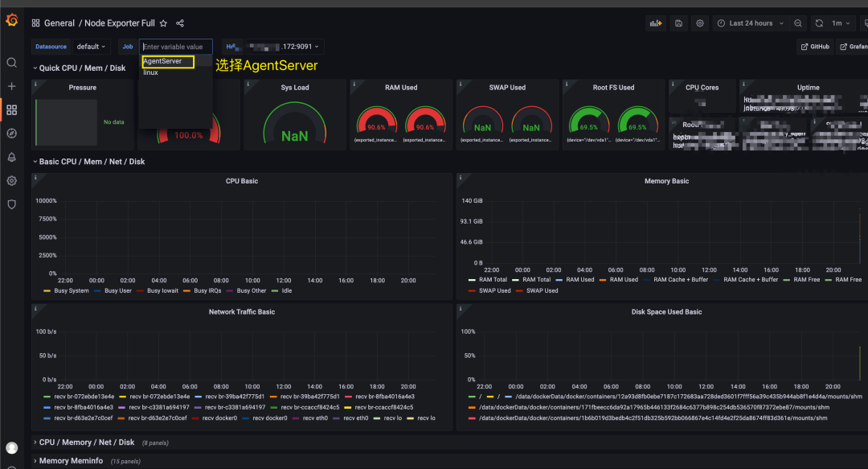Open the Explore compass sidebar icon
Viewport: 868px width, 469px height.
coord(11,134)
